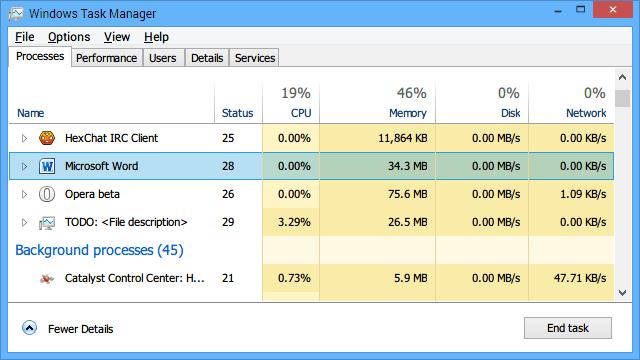Open the File menu
Viewport: 640px width, 360px height.
[x=24, y=37]
